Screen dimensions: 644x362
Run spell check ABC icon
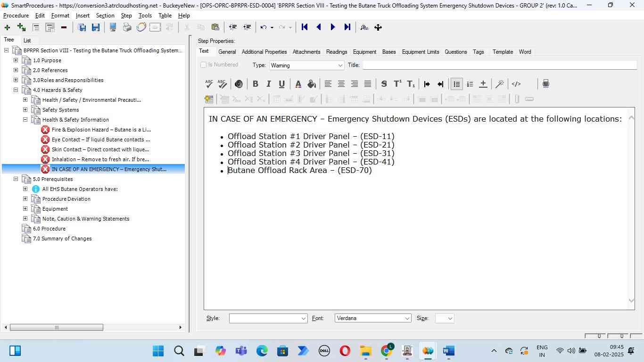(x=209, y=84)
